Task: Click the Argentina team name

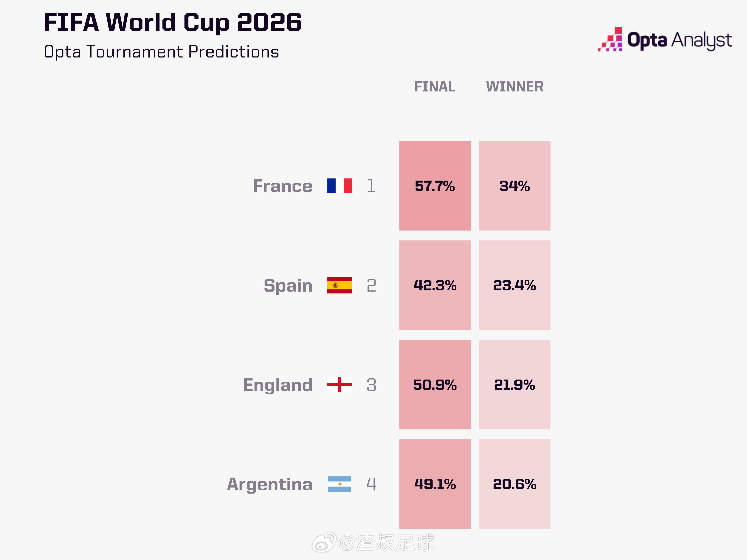Action: pyautogui.click(x=269, y=485)
